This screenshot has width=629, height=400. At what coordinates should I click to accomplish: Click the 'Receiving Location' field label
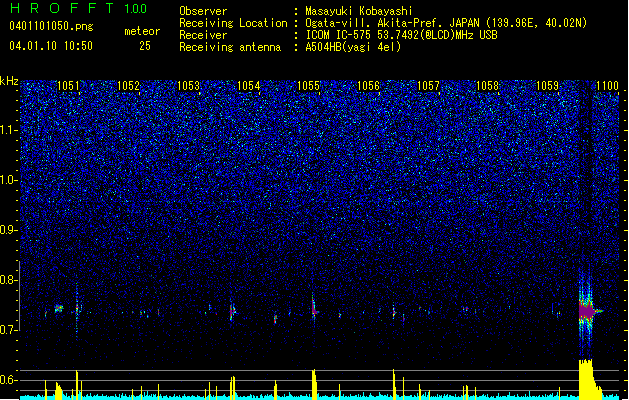point(233,23)
